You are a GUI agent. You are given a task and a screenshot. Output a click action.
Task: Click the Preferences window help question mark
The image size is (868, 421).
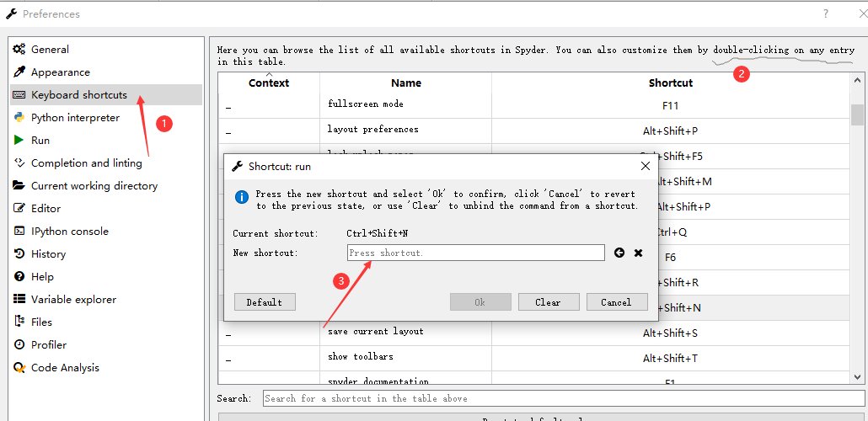[x=825, y=13]
